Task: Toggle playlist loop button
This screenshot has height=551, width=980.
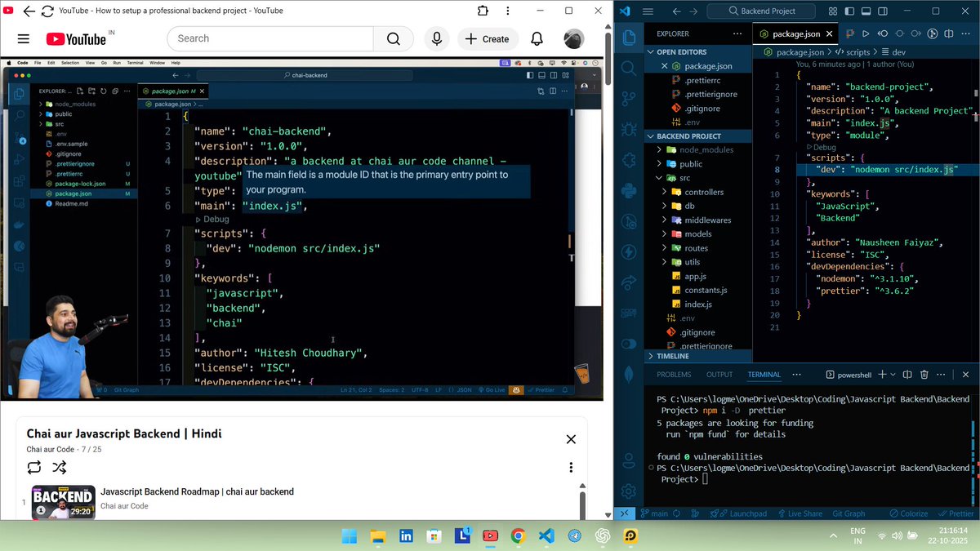Action: [33, 468]
